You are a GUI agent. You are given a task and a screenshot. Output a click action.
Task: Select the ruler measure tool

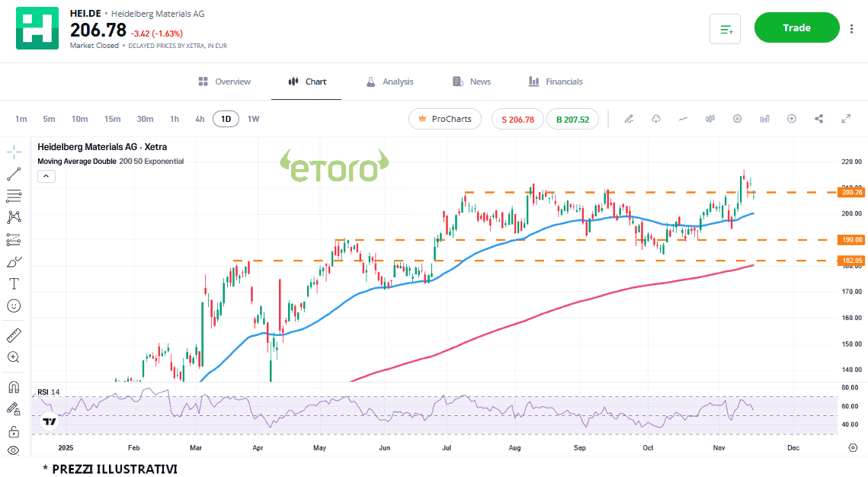[x=14, y=335]
